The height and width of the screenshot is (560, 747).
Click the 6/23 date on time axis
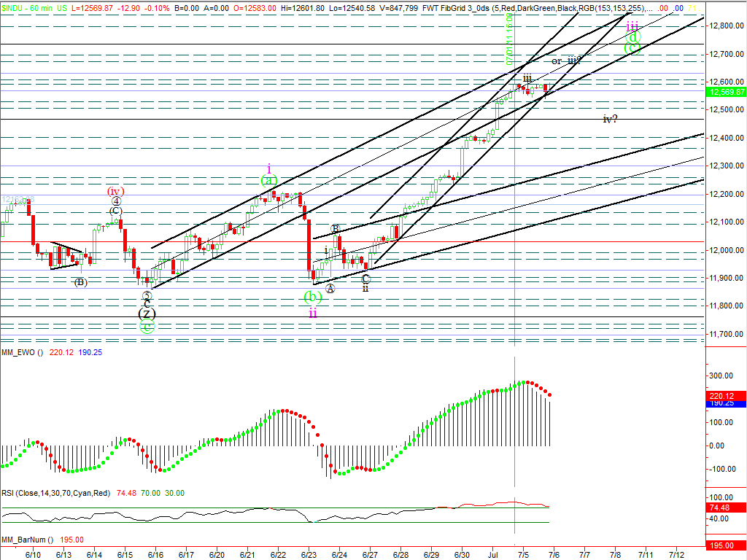pyautogui.click(x=309, y=555)
